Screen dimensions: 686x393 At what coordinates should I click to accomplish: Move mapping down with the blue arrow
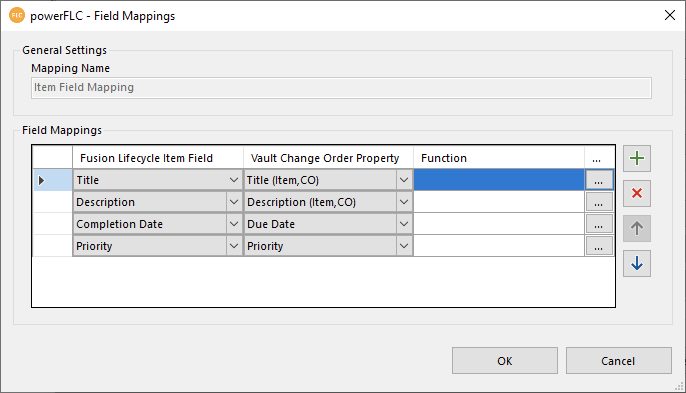click(x=637, y=263)
